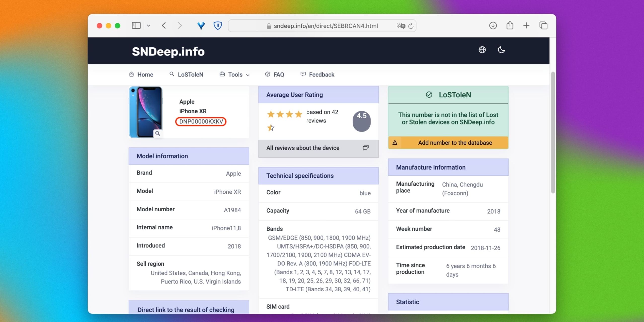
Task: Select the Model number value A1984
Action: [x=232, y=210]
